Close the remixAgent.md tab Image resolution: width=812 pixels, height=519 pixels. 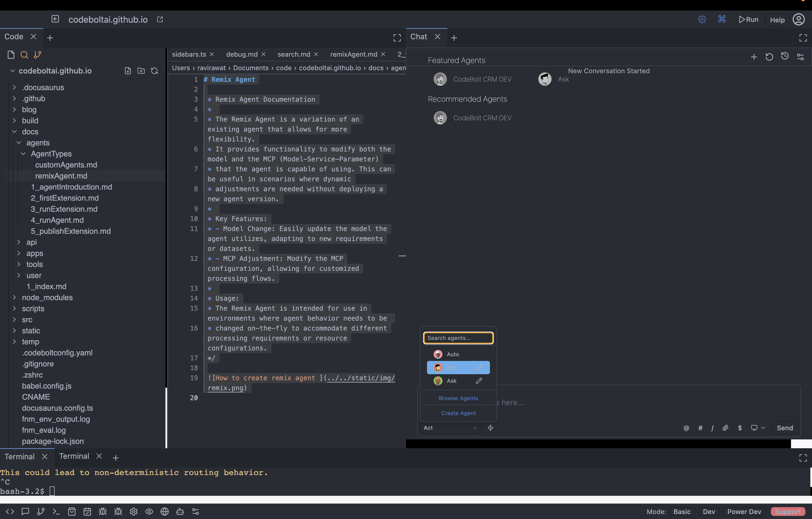click(x=383, y=54)
